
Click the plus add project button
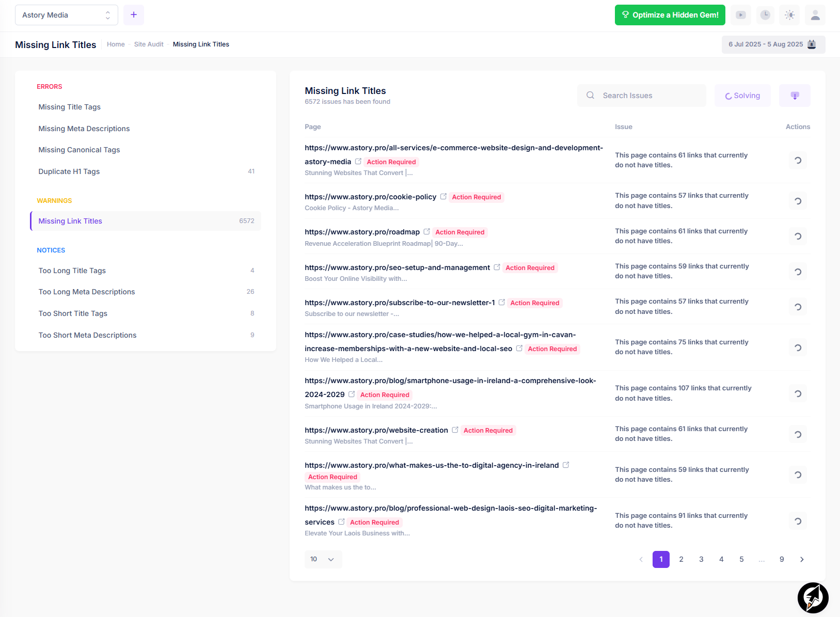(134, 15)
